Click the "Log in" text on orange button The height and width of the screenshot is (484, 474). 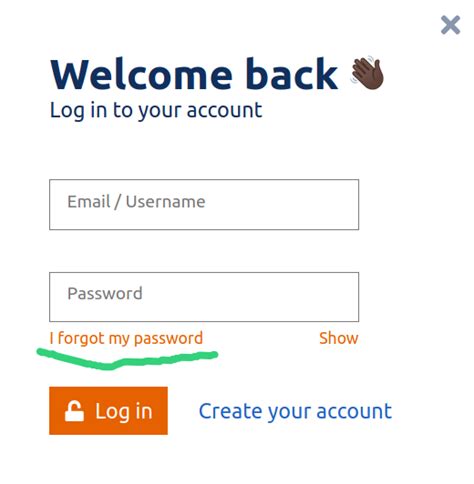coord(124,412)
